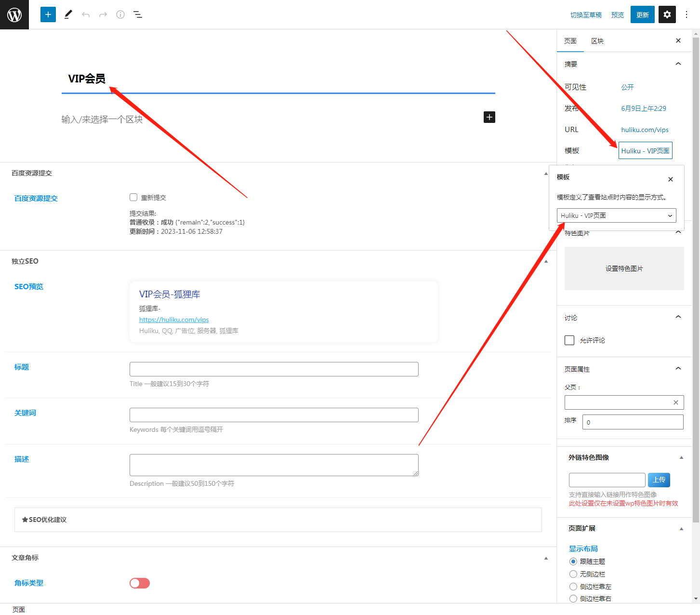Click the 更新 update button
Image resolution: width=700 pixels, height=615 pixels.
642,14
